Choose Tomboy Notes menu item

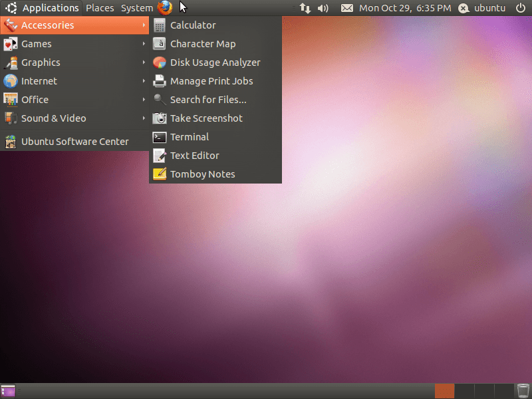coord(215,174)
